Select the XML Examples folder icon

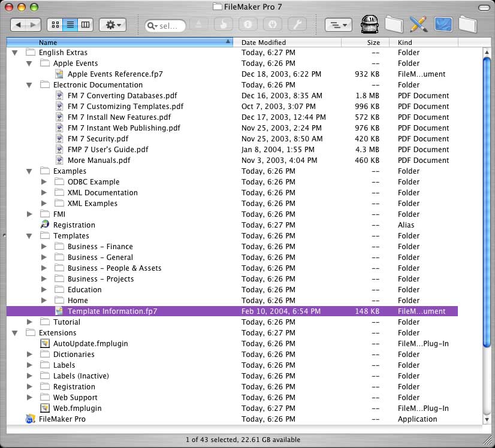point(59,203)
